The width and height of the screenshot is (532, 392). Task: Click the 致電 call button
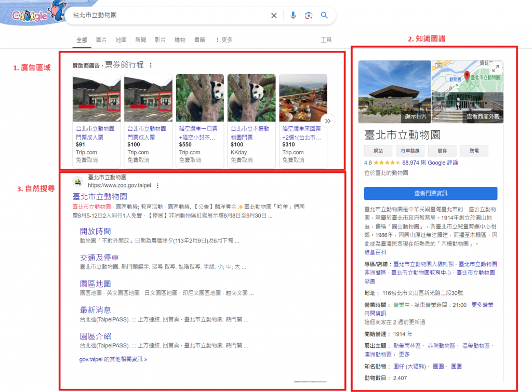[474, 151]
